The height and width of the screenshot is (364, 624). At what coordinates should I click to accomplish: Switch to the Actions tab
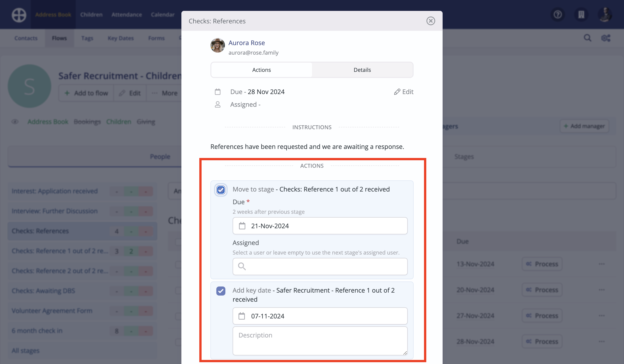(x=261, y=70)
